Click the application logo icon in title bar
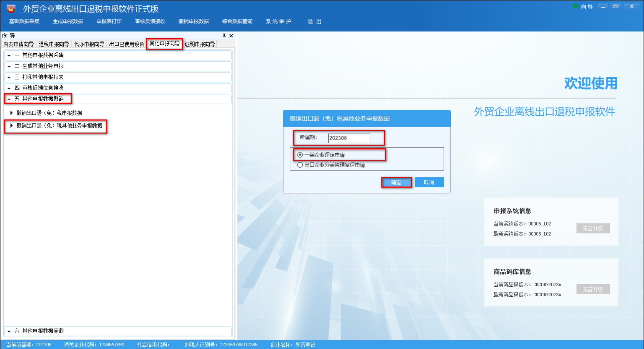The image size is (644, 349). pyautogui.click(x=11, y=8)
